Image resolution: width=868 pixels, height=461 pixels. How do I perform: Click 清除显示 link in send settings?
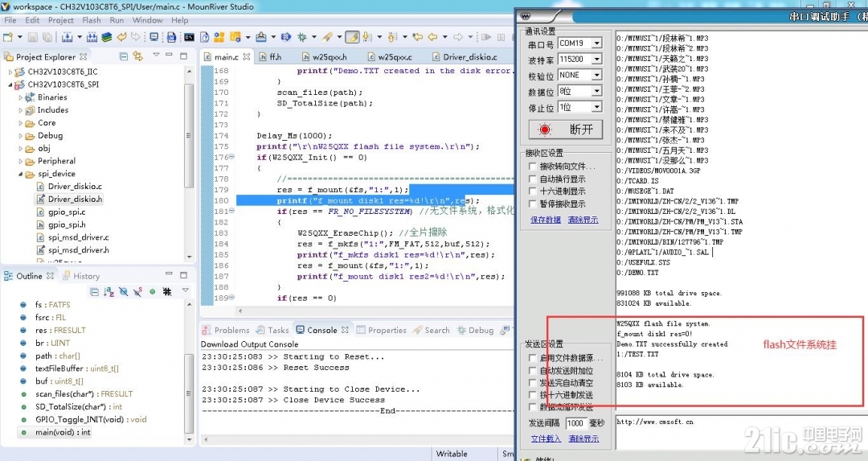point(583,438)
